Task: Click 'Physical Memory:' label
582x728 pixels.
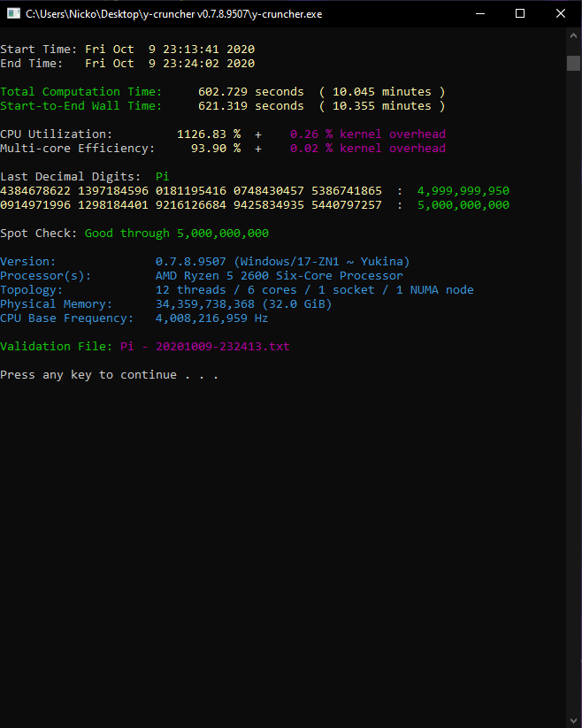Action: [56, 304]
